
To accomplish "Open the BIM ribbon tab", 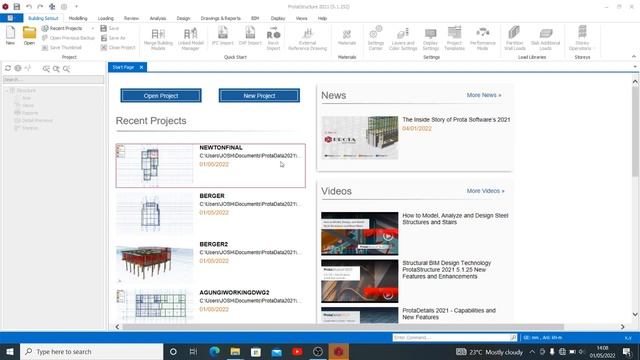I will [x=255, y=18].
